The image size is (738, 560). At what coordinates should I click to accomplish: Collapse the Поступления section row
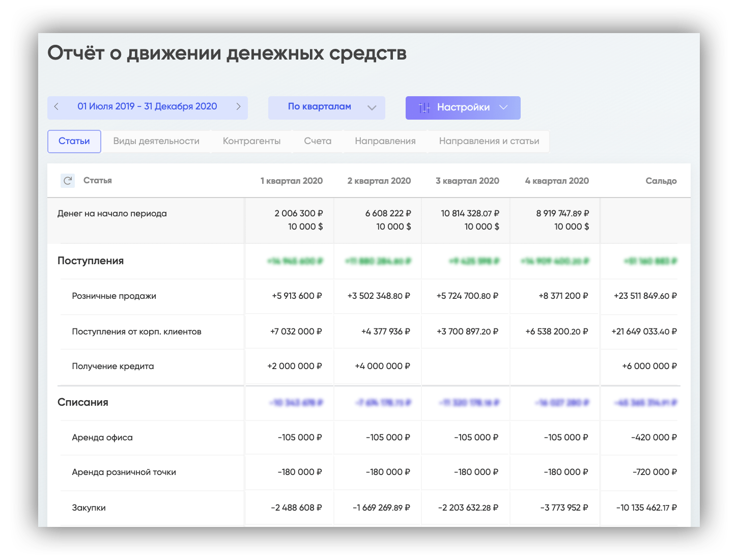coord(91,261)
